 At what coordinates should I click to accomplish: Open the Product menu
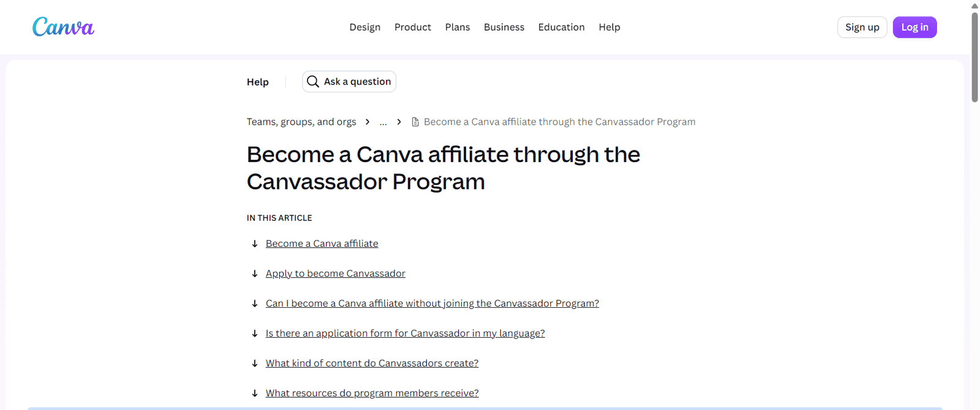[413, 27]
